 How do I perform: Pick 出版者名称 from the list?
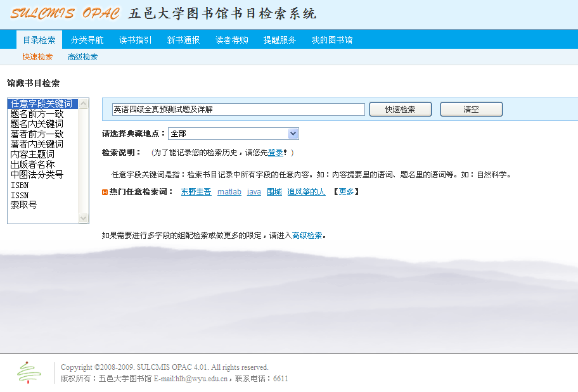click(x=42, y=164)
